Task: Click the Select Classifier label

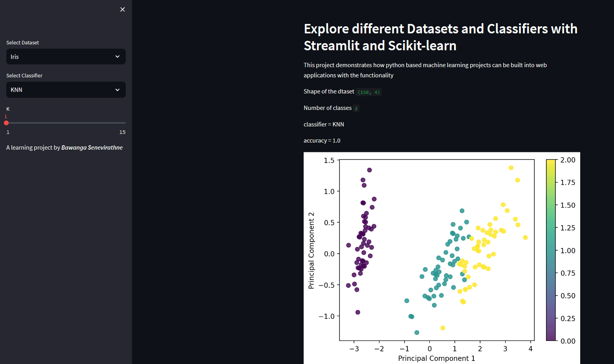Action: (x=24, y=75)
